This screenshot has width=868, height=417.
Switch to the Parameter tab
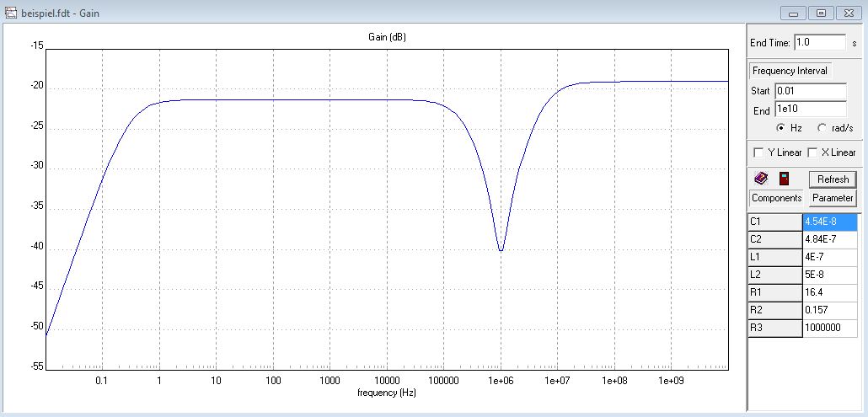click(833, 198)
